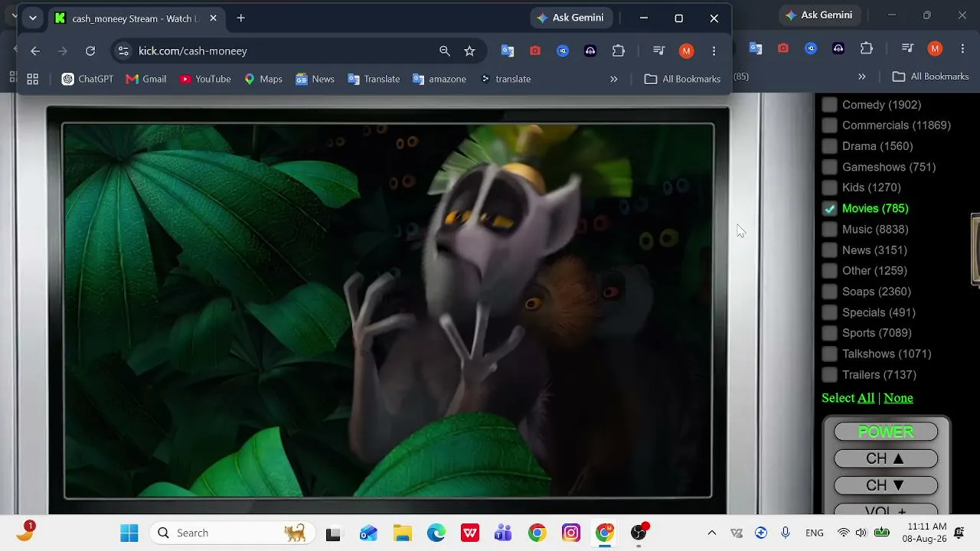Click the forward arrow in the kick.com window

[63, 51]
